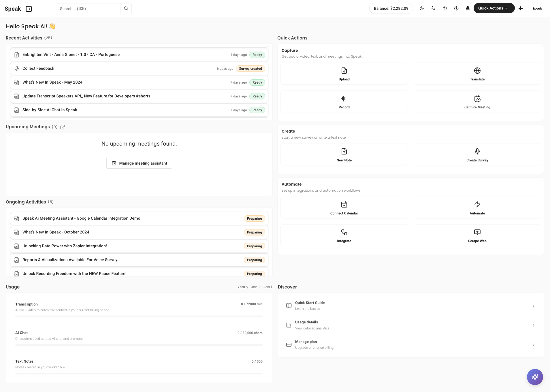Open the Speak account avatar
This screenshot has width=550, height=392.
coord(537,8)
